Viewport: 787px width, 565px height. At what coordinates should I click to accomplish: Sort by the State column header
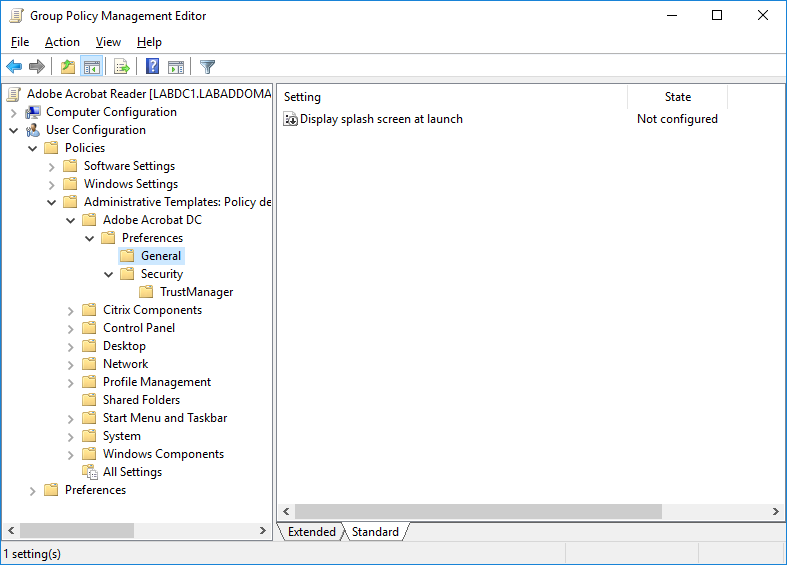pyautogui.click(x=677, y=97)
